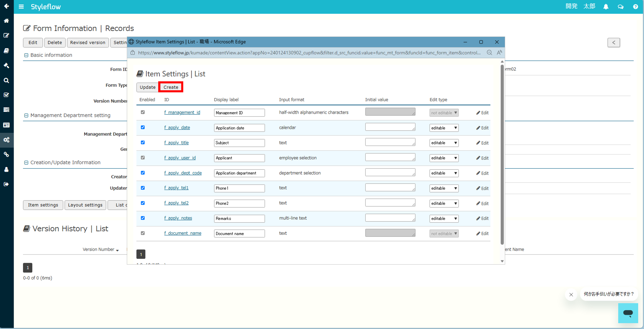644x329 pixels.
Task: Toggle Enabled checkbox for f_apply_tel1
Action: pyautogui.click(x=143, y=188)
